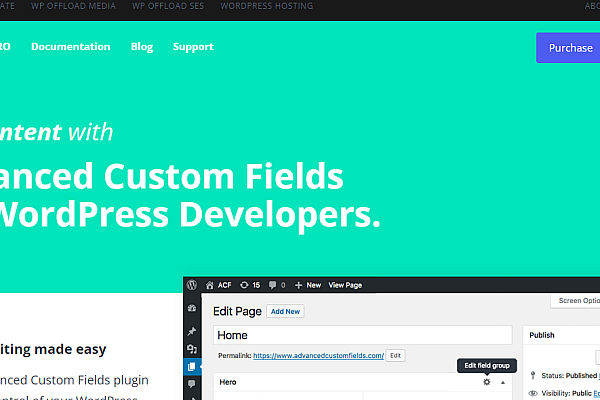Click the Hero panel heading
Viewport: 600px width, 400px height.
point(228,382)
